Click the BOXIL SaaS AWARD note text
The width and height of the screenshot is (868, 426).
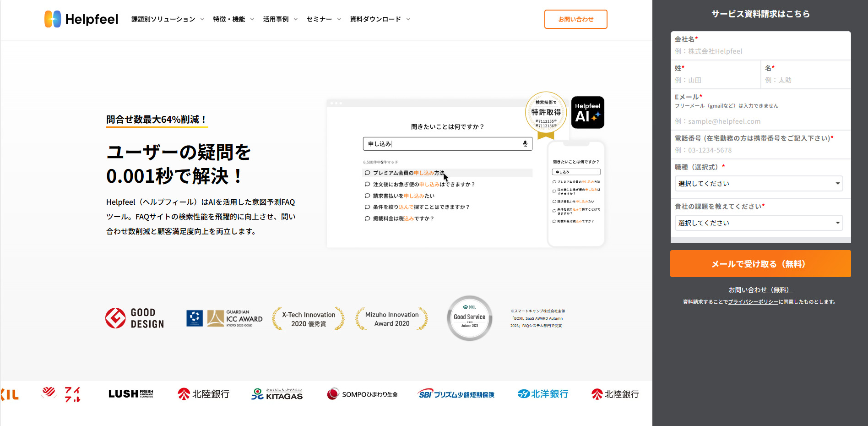coord(537,318)
